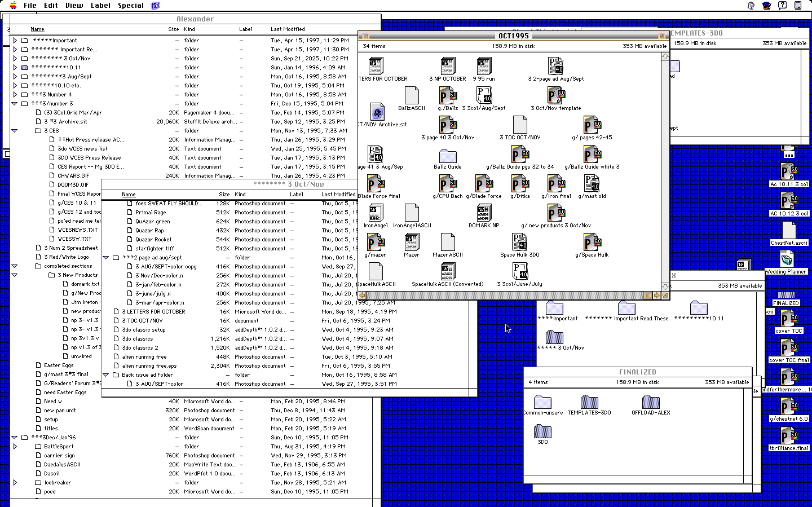This screenshot has height=507, width=812.
Task: Select the DOMARK NP file icon
Action: pos(483,213)
